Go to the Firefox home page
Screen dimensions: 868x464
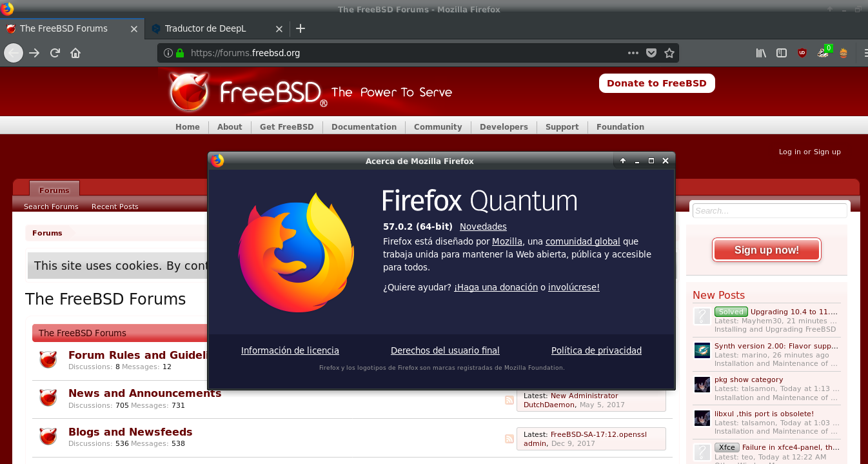pos(75,53)
